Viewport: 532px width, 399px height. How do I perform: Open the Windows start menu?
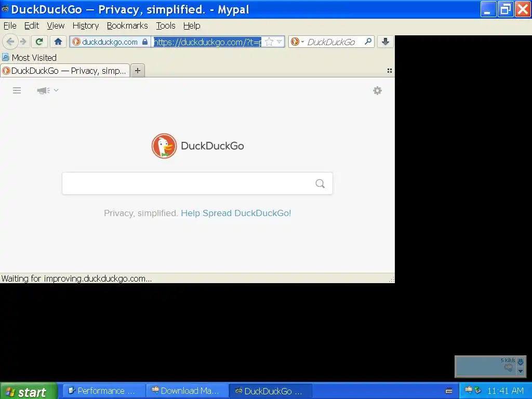click(29, 391)
